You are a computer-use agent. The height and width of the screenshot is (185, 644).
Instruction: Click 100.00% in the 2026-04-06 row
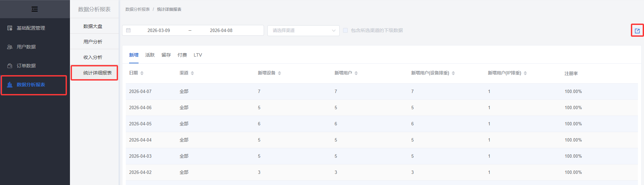[573, 107]
